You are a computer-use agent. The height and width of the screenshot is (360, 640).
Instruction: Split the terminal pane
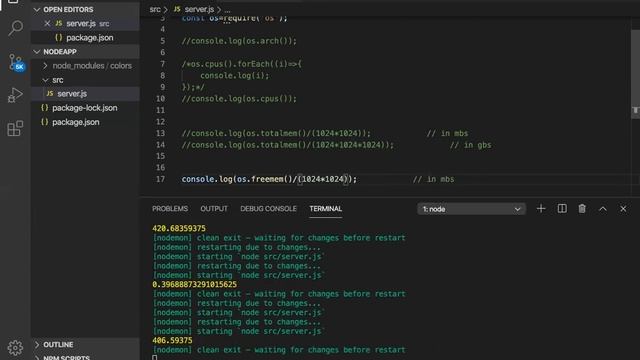[x=562, y=209]
